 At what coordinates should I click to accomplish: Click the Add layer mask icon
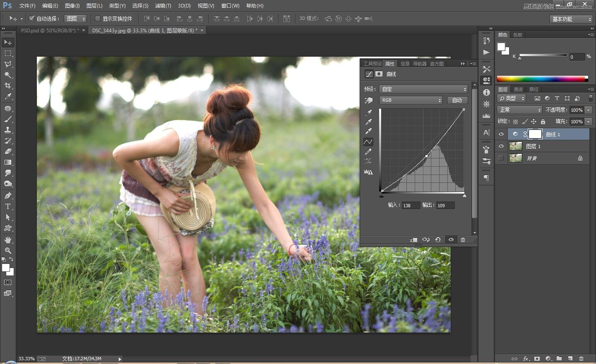[537, 359]
